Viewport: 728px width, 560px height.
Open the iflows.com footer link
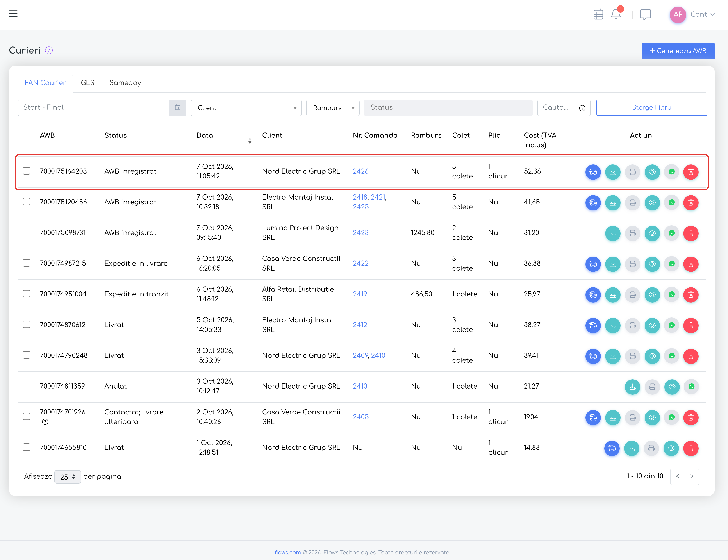[x=287, y=552]
